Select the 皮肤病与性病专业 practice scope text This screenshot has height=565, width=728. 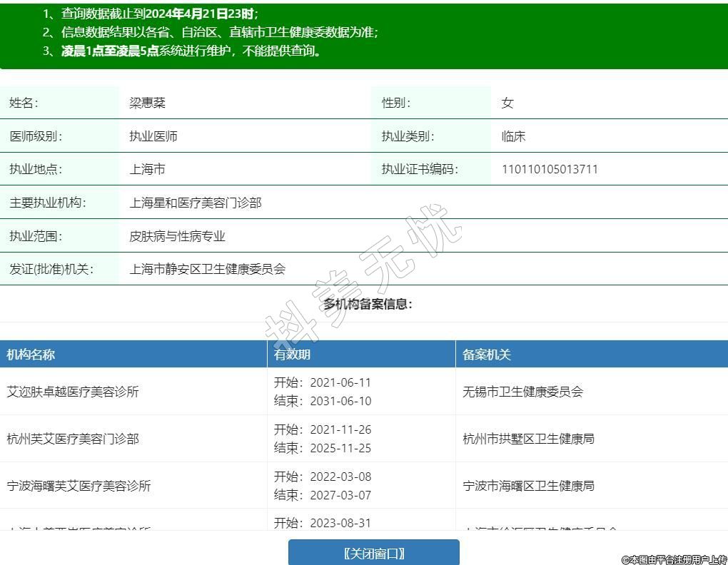coord(177,236)
